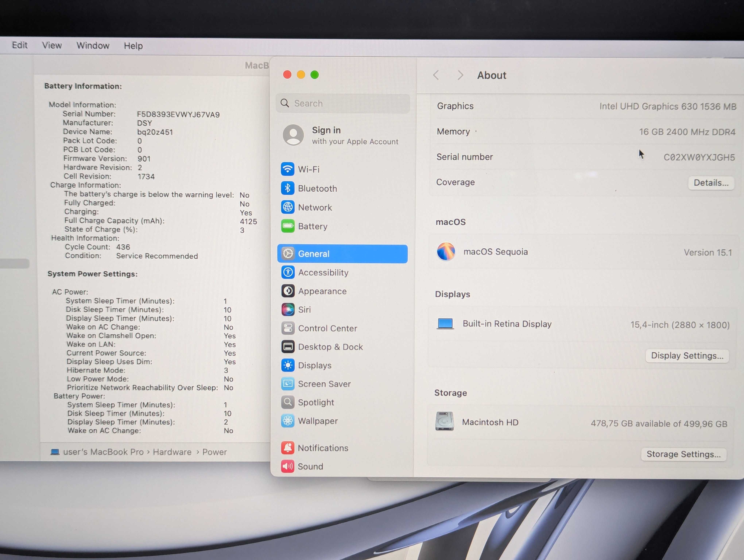
Task: Click '16 GB 2400 MHz DDR4' memory value
Action: click(687, 132)
